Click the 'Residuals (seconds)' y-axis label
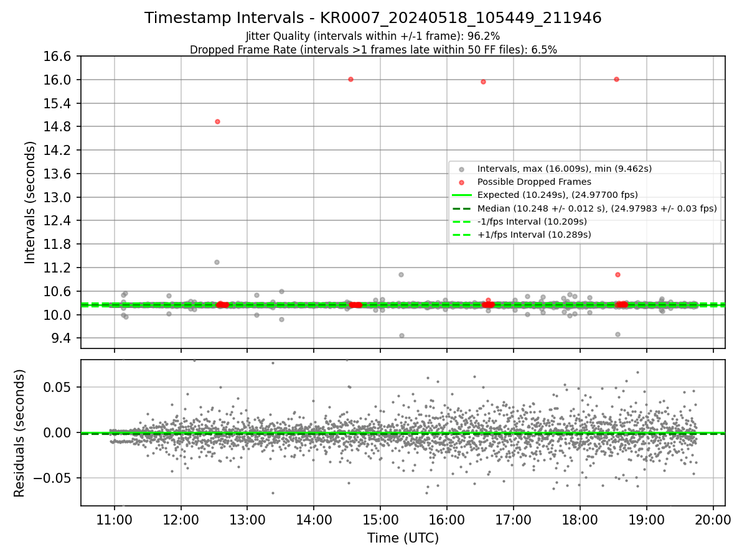Screen dimensions: 747x560 point(20,433)
